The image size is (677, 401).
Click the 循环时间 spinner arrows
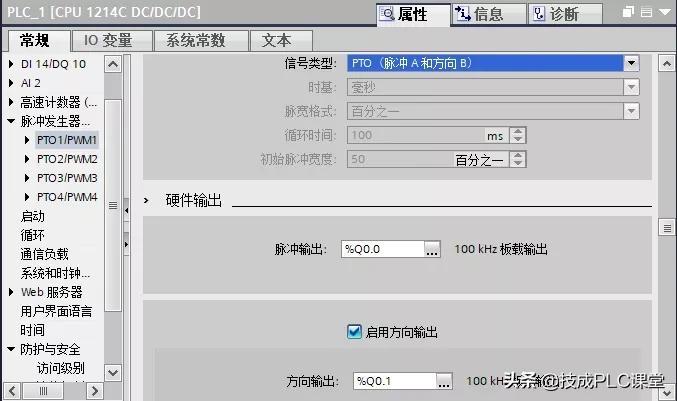point(518,135)
